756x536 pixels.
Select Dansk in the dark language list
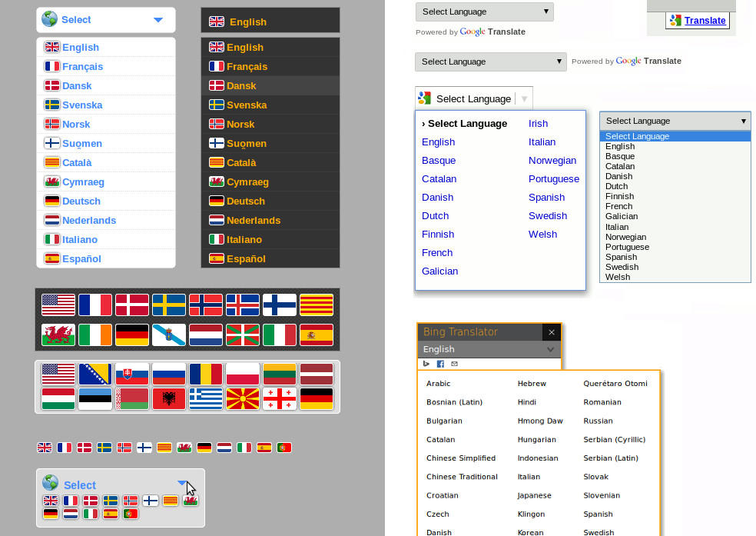241,86
